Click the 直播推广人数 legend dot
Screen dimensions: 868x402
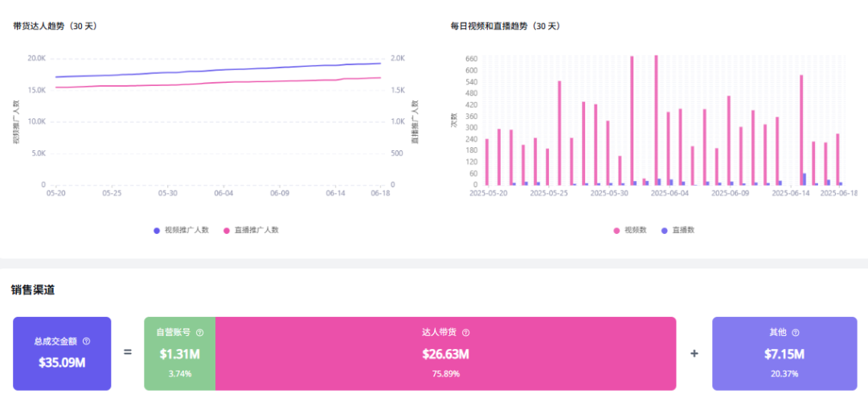point(227,230)
